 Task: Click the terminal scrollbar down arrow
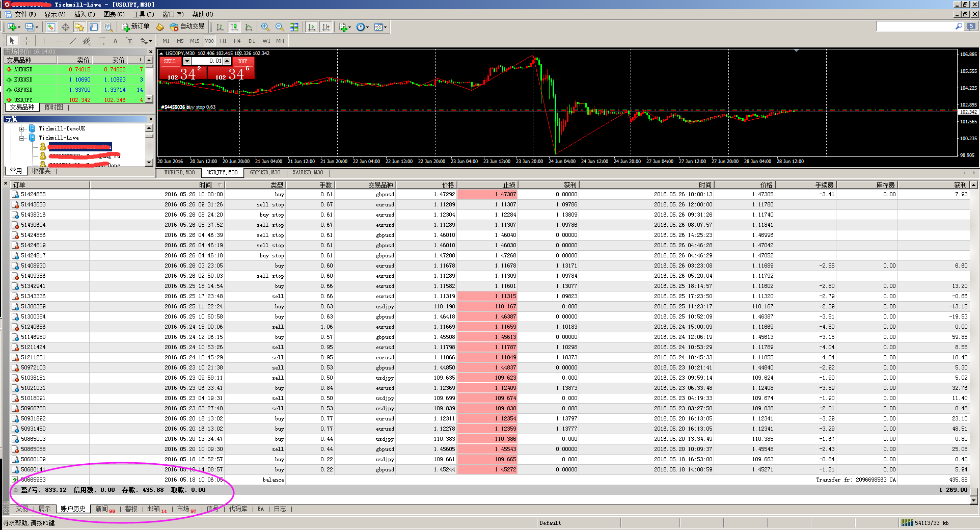(x=974, y=500)
